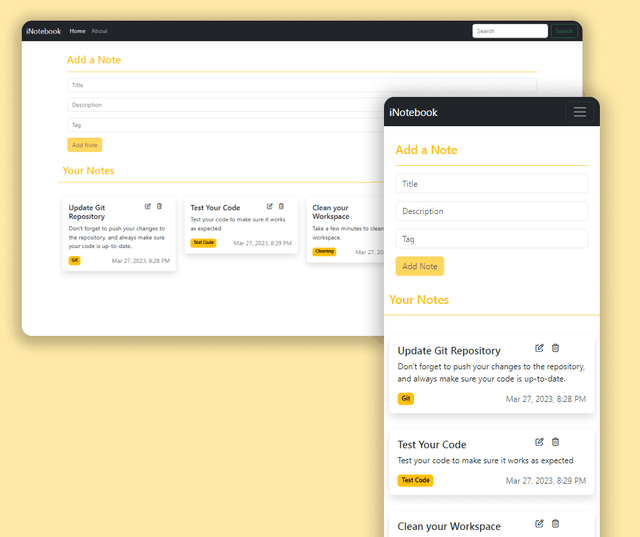This screenshot has height=537, width=640.
Task: Open About page from desktop navbar
Action: click(99, 31)
